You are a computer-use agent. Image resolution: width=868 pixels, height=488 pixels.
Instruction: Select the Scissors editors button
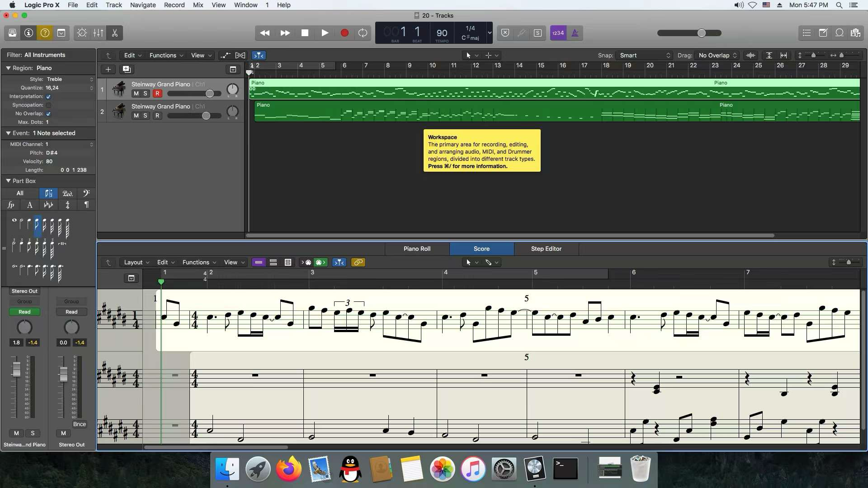[x=115, y=33]
